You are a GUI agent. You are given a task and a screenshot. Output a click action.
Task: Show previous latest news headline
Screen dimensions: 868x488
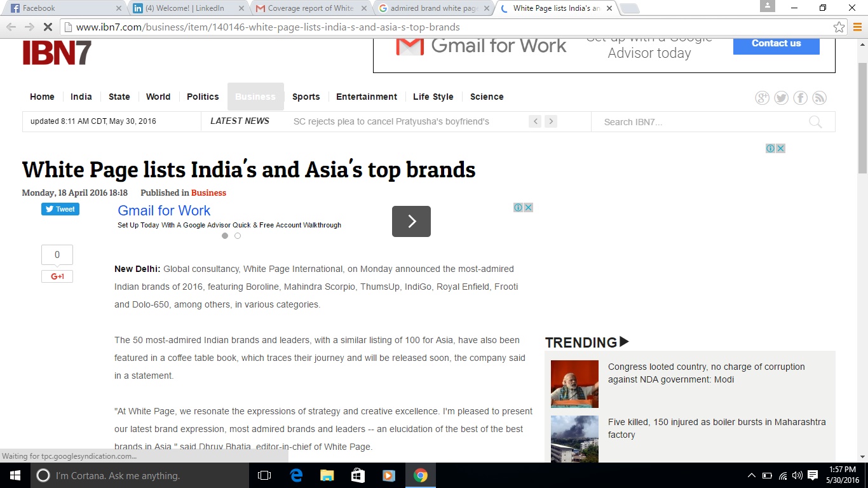535,121
